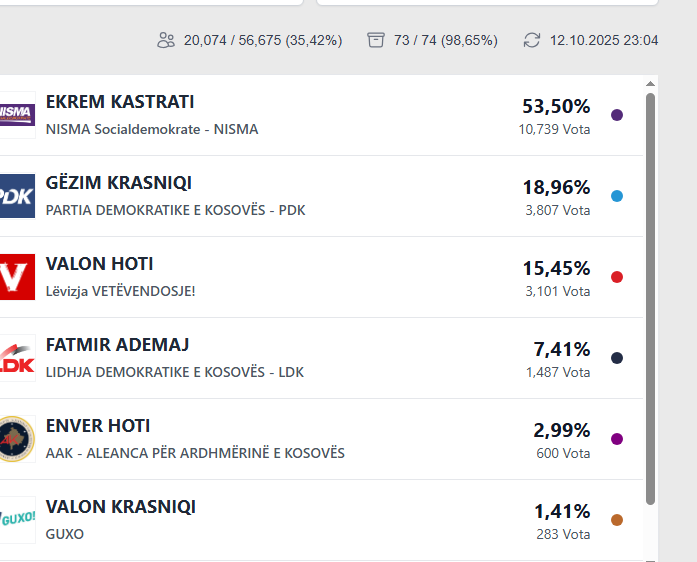Select candidate name Ekrem Kastrati
The height and width of the screenshot is (562, 697).
pos(120,102)
